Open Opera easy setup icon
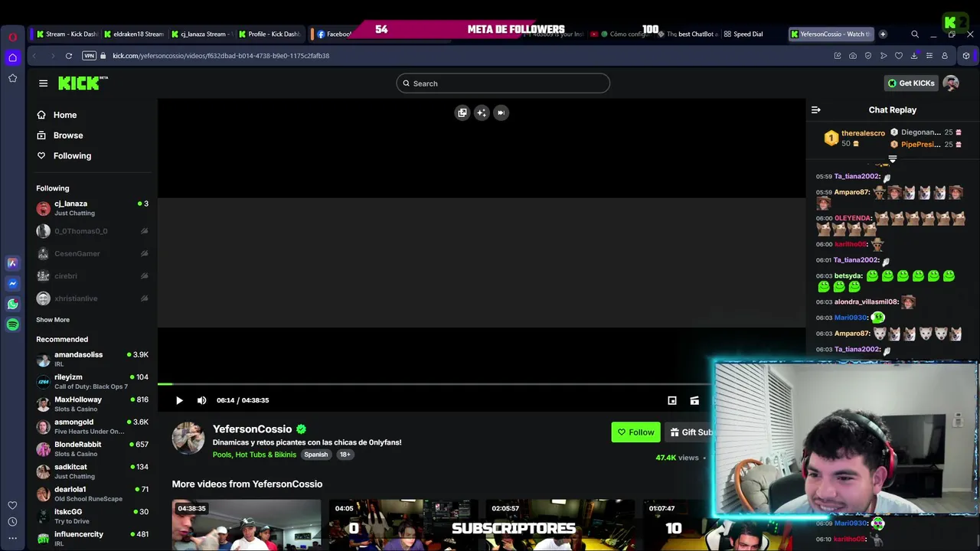980x551 pixels. (929, 56)
